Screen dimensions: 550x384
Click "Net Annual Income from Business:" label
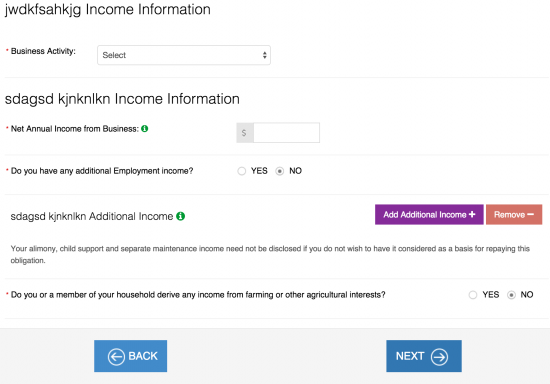pos(75,129)
